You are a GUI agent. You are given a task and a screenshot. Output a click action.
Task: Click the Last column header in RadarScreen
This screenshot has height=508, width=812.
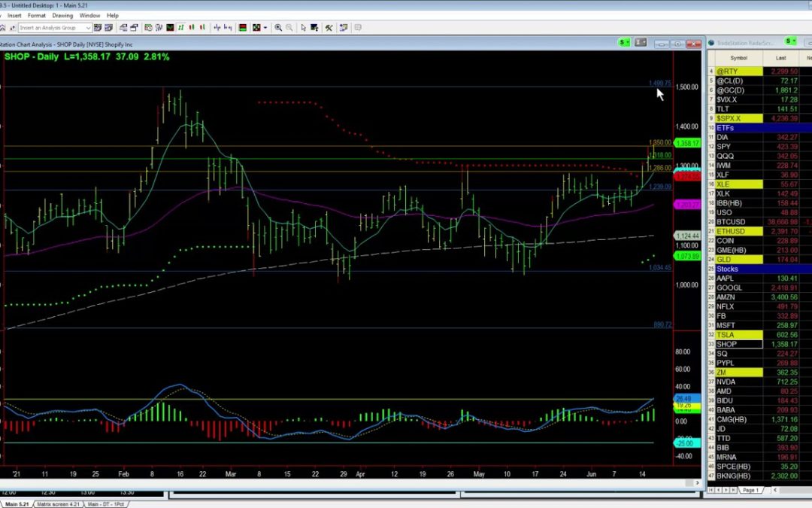tap(781, 58)
